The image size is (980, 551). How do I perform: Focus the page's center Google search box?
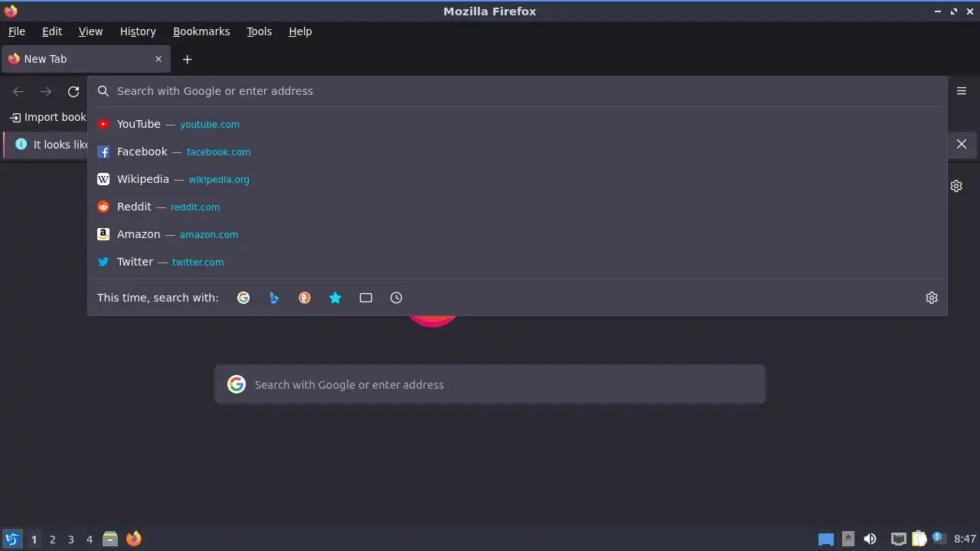pyautogui.click(x=490, y=384)
